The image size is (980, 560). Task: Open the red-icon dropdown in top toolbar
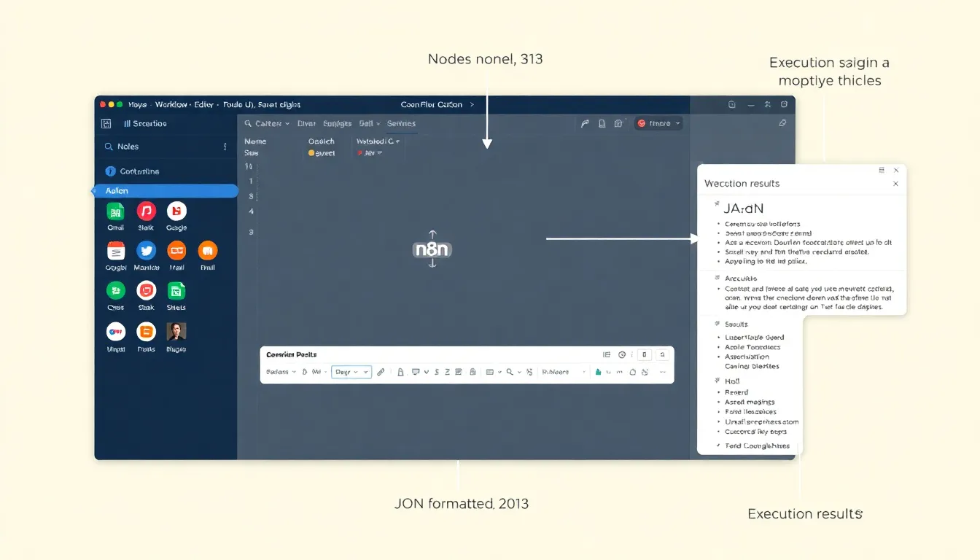(658, 124)
